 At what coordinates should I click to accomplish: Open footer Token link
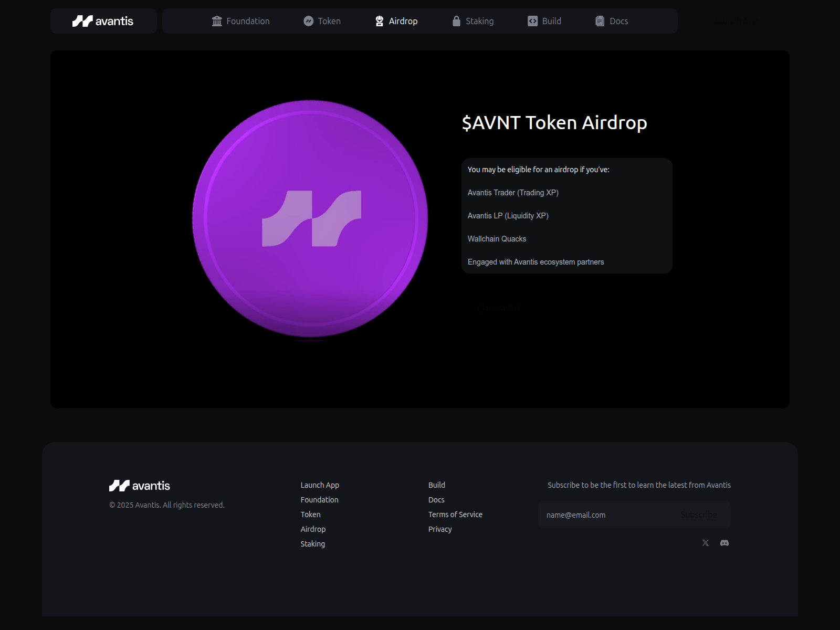pyautogui.click(x=310, y=514)
